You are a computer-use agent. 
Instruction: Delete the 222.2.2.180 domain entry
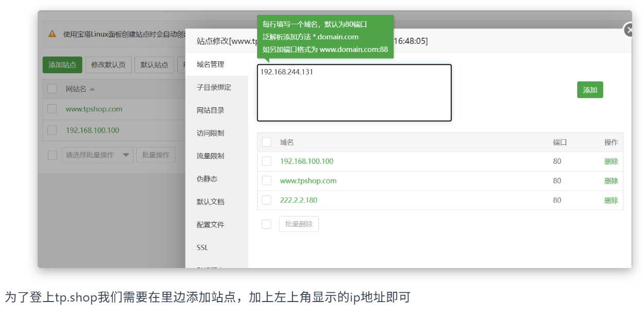coord(611,201)
